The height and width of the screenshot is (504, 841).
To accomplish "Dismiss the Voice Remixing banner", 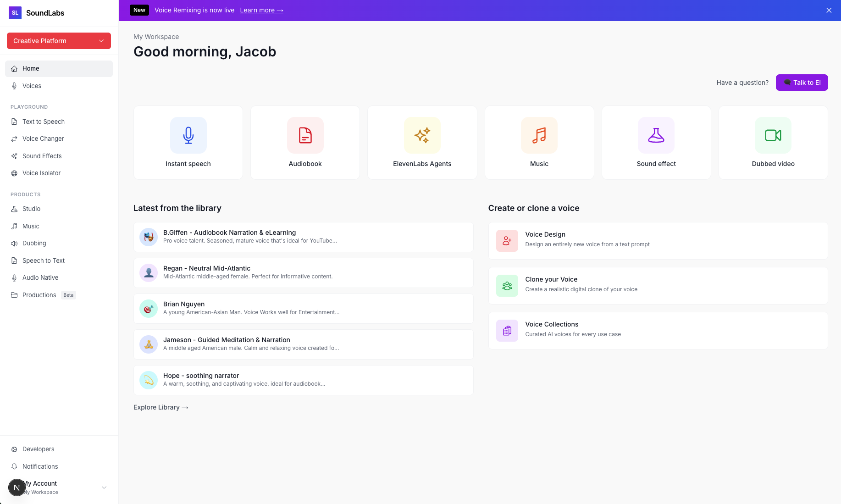I will point(829,10).
